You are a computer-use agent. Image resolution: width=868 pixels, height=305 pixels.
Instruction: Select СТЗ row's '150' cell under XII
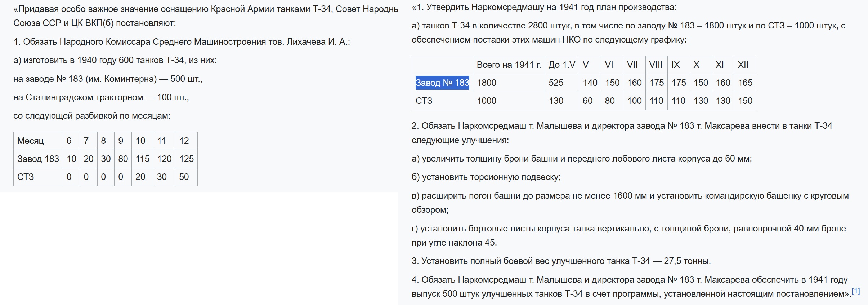point(745,101)
